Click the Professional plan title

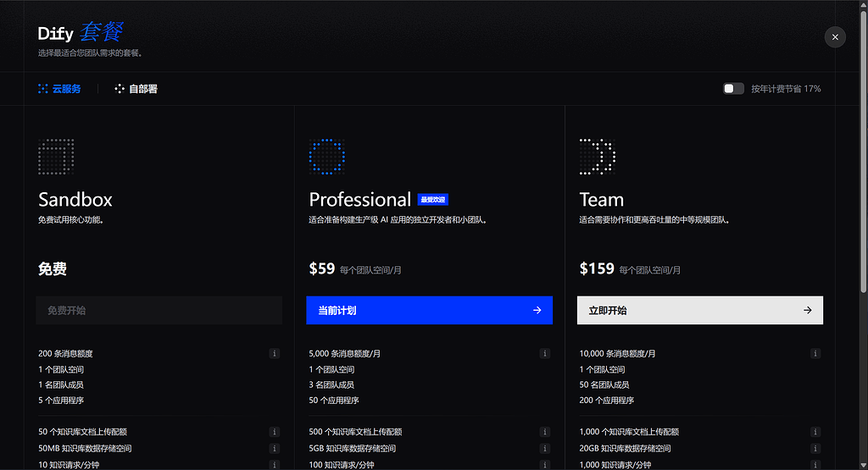coord(359,199)
